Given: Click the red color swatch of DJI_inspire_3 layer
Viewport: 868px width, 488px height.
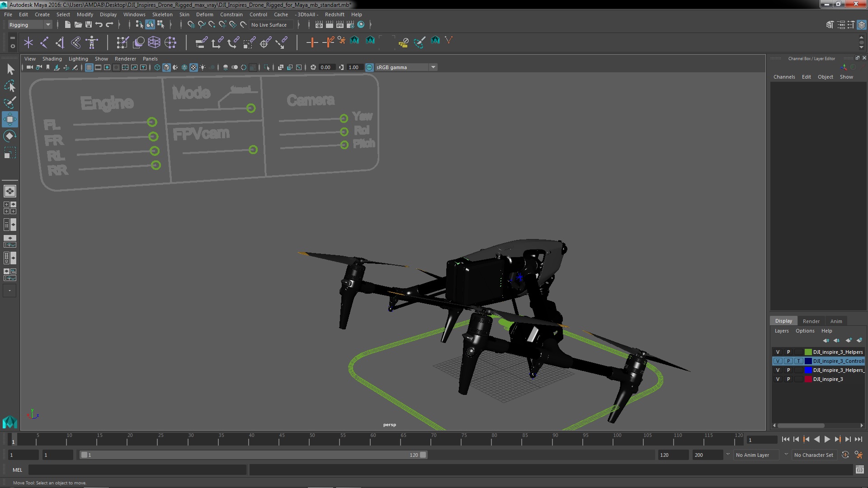Looking at the screenshot, I should 808,379.
